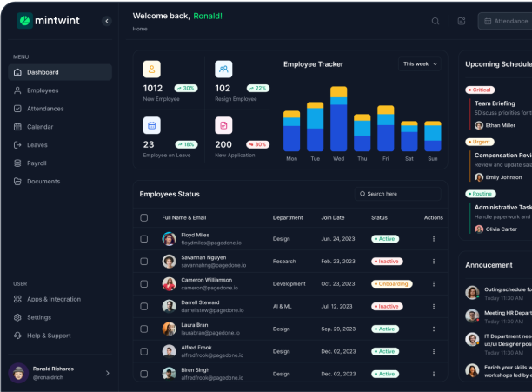This screenshot has width=532, height=392.
Task: Go to Attendances in the sidebar
Action: coord(60,109)
